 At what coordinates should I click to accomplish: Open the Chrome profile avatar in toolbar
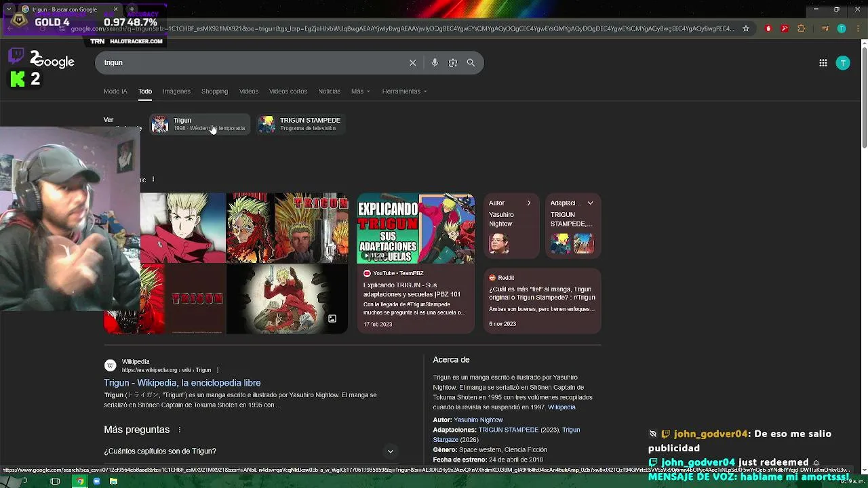click(x=842, y=28)
